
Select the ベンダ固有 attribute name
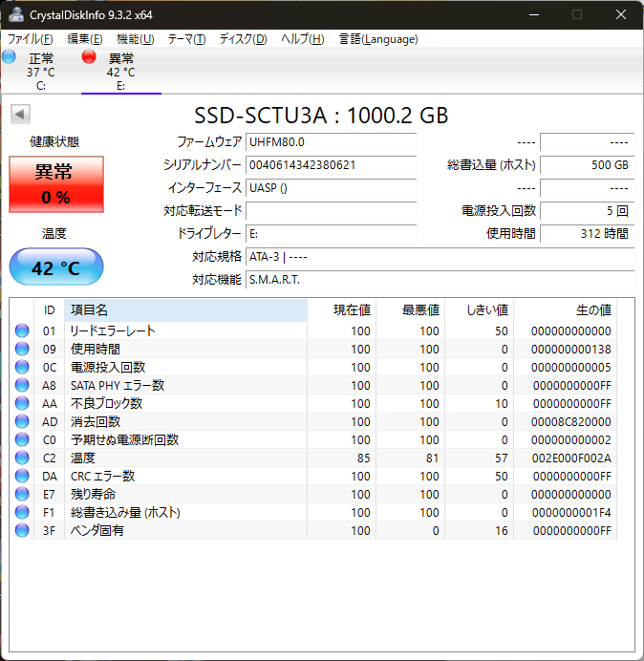tap(97, 530)
